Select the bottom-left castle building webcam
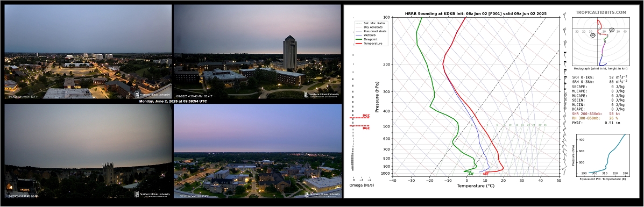Image resolution: width=644 pixels, height=207 pixels. pyautogui.click(x=88, y=151)
